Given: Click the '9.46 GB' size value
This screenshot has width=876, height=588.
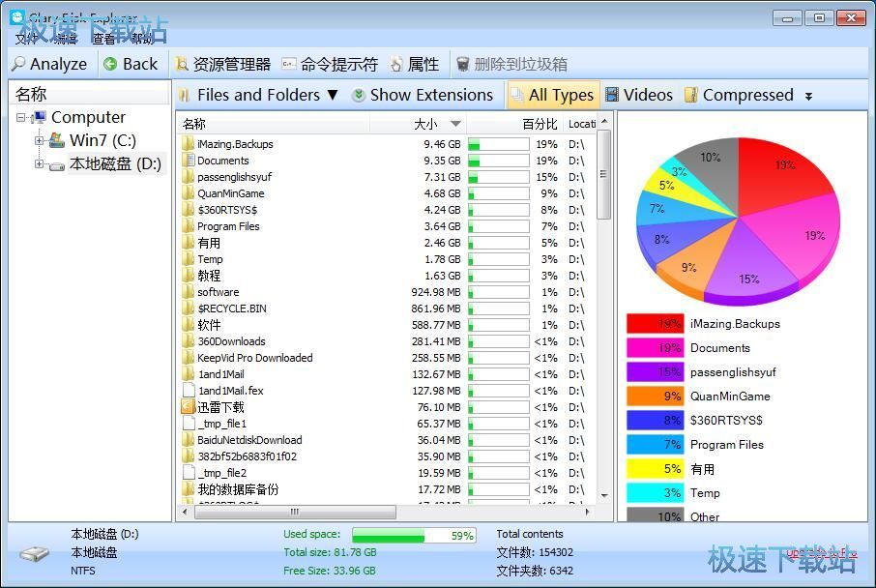Looking at the screenshot, I should (442, 144).
